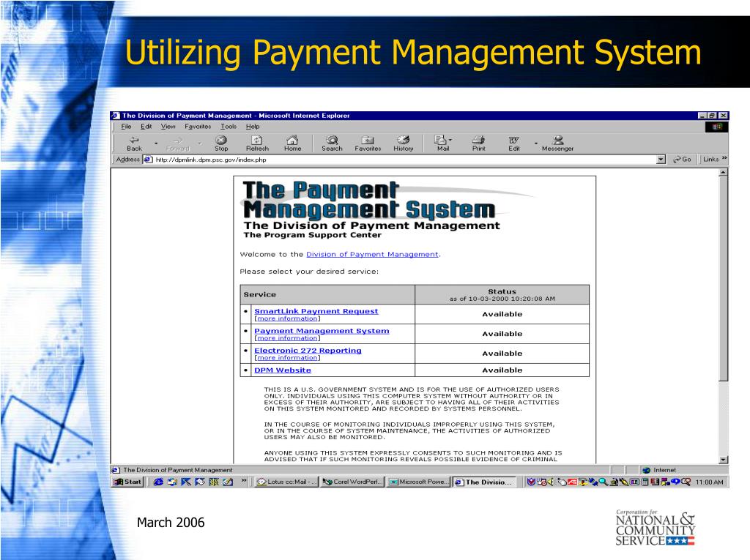Click the Internet zone status indicator
This screenshot has height=560, width=750.
[659, 470]
